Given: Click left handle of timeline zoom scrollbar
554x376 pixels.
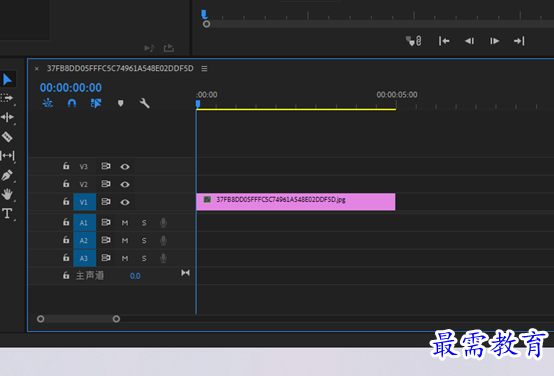Looking at the screenshot, I should (41, 319).
